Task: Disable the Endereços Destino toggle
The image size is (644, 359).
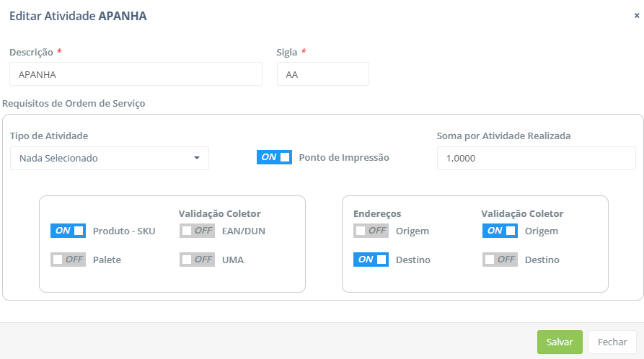Action: click(371, 260)
